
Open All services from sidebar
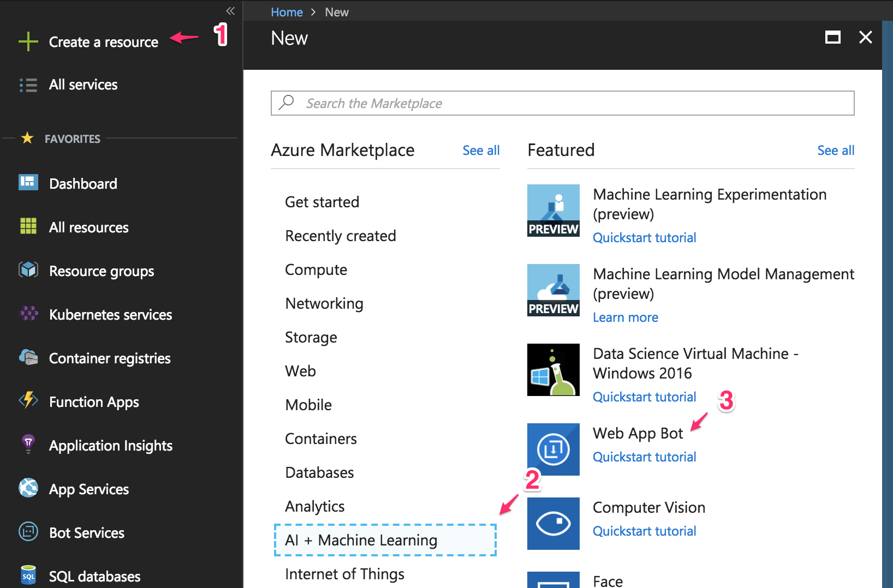point(83,85)
